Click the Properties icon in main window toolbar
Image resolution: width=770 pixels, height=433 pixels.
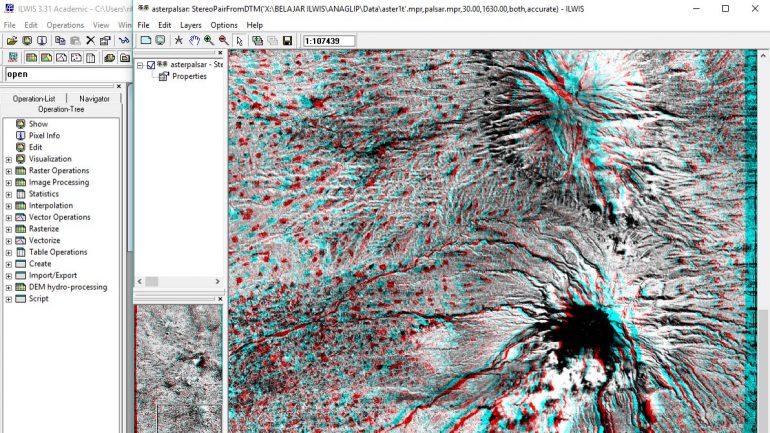click(x=105, y=41)
